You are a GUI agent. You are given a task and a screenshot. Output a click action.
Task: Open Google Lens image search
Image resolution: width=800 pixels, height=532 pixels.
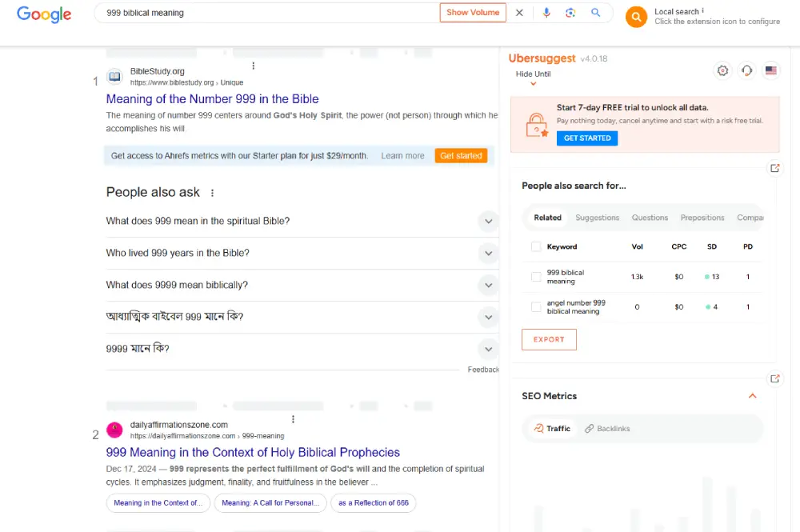pos(570,13)
